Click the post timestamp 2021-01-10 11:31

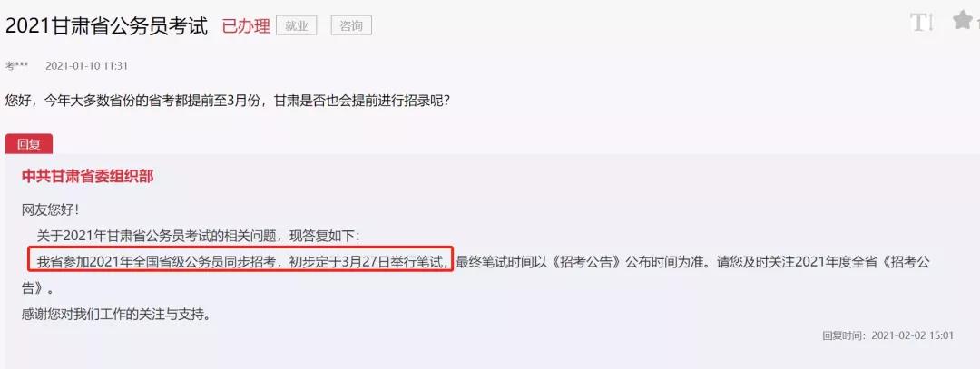(87, 65)
